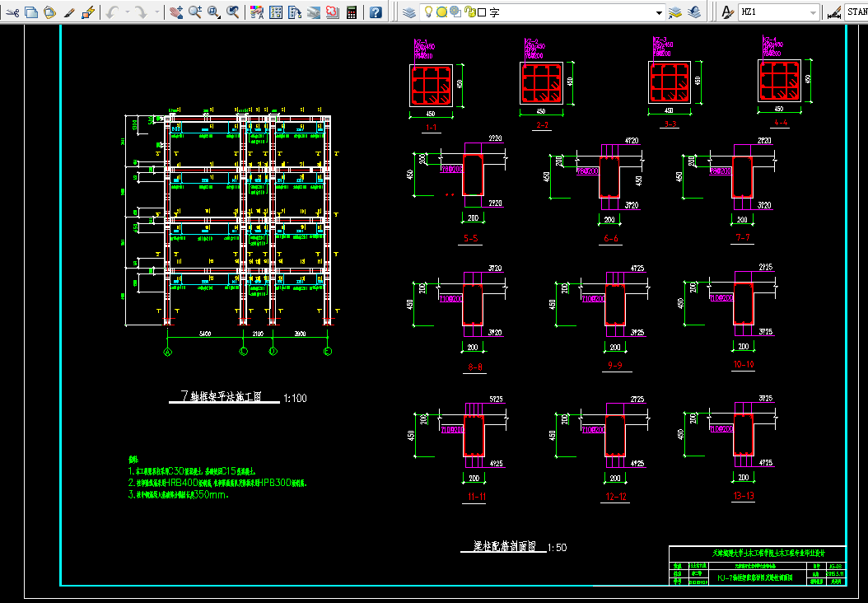Toggle the layer freeze sun icon
Viewport: 868px width, 603px height.
coord(441,12)
